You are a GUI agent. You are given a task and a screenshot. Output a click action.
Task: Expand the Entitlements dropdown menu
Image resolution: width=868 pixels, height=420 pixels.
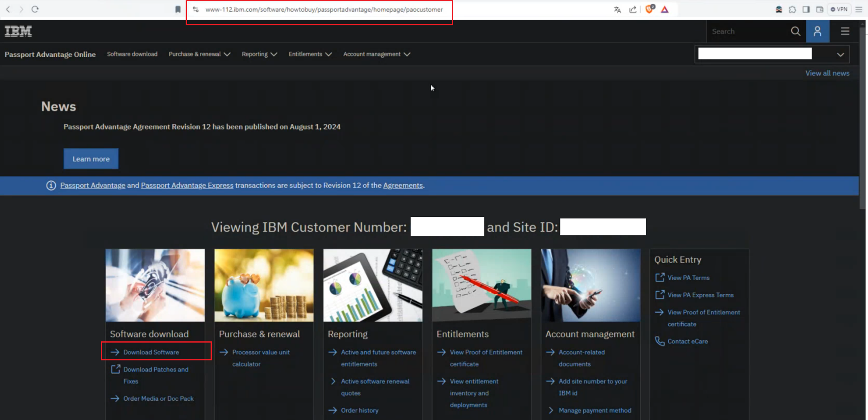point(310,54)
